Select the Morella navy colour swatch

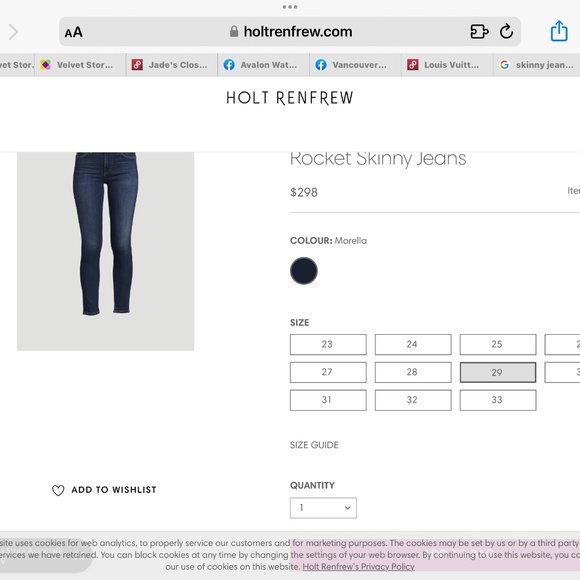pos(304,271)
